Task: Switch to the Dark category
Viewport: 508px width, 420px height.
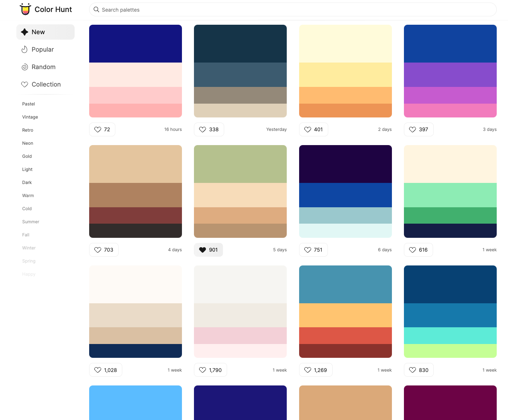Action: (x=27, y=183)
